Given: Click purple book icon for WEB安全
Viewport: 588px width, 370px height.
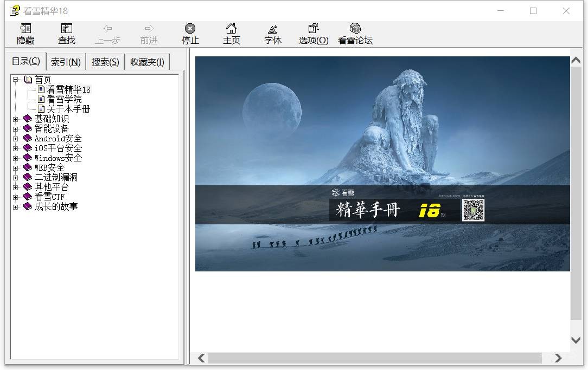Looking at the screenshot, I should tap(28, 167).
